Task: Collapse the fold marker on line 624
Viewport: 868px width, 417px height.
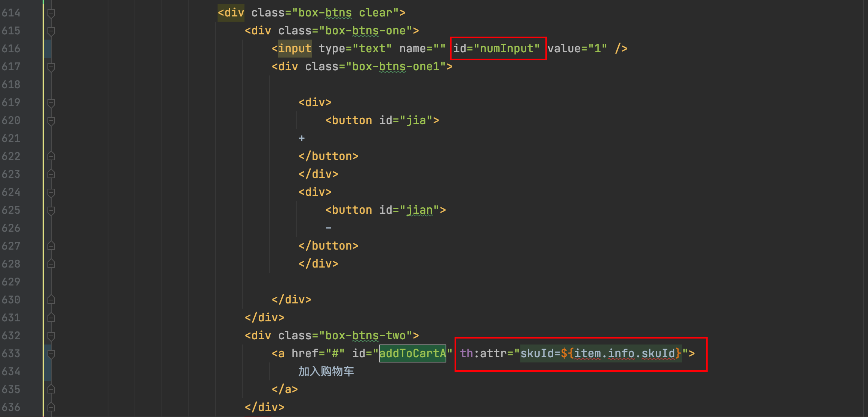Action: [51, 193]
